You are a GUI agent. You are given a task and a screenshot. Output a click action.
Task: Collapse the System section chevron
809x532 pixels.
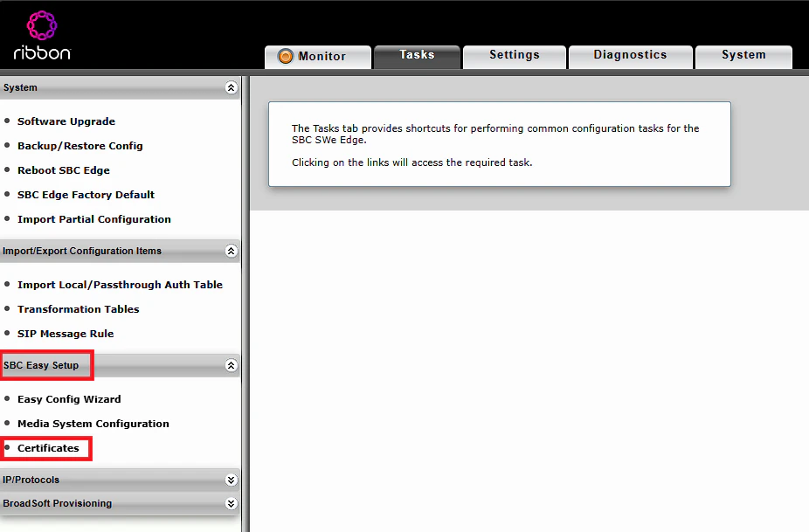point(232,87)
